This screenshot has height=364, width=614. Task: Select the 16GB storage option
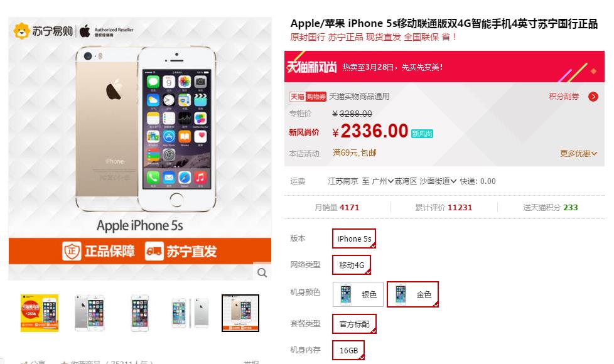coord(348,350)
